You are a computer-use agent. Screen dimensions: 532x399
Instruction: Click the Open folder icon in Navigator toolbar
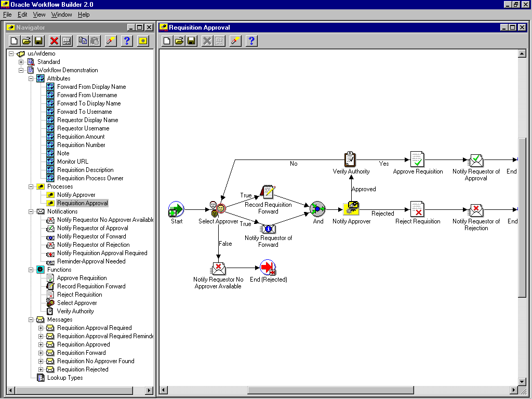26,41
